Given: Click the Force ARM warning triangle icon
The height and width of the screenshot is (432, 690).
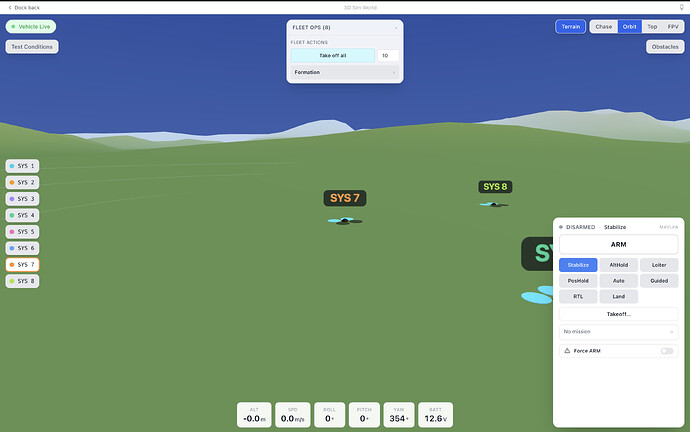Looking at the screenshot, I should coord(567,351).
